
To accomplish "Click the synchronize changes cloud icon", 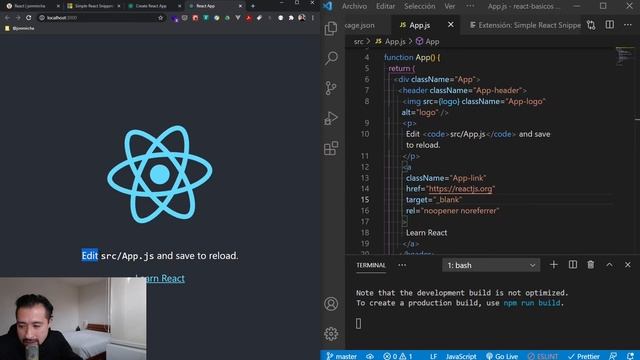I will (x=370, y=356).
